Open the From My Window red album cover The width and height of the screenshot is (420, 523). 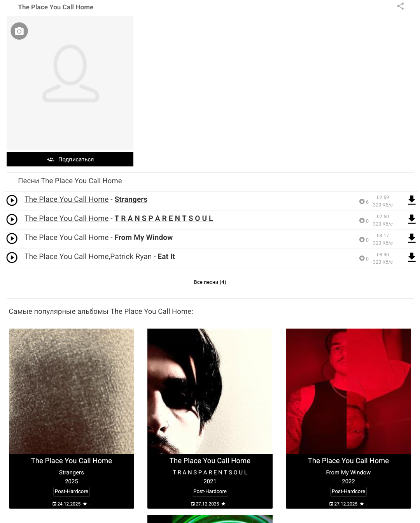click(348, 391)
